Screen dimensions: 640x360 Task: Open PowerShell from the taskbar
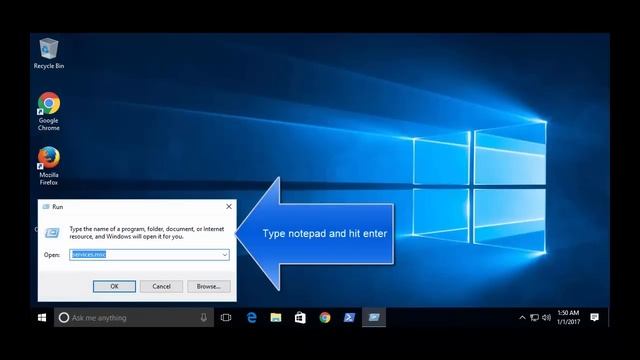pyautogui.click(x=349, y=318)
